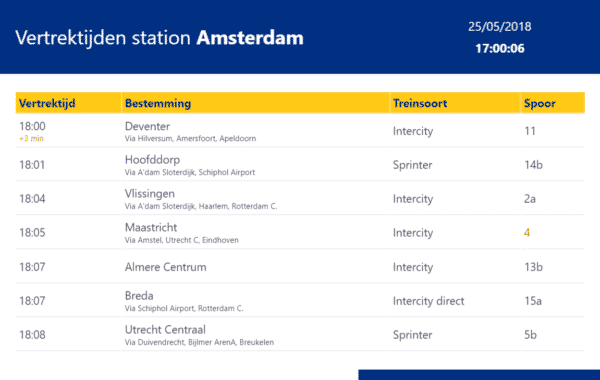Click platform 15a for Breda
Screen dimensions: 600x380
click(533, 301)
